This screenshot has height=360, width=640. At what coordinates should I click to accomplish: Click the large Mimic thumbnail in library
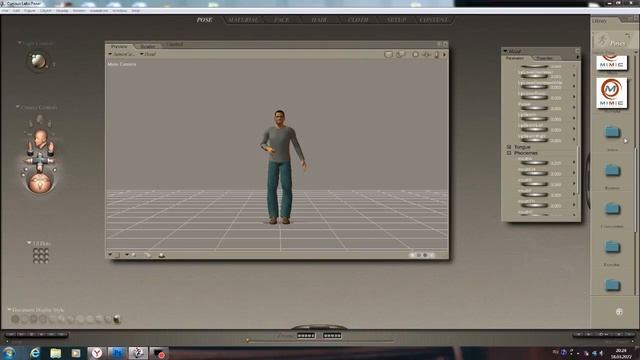click(x=611, y=93)
